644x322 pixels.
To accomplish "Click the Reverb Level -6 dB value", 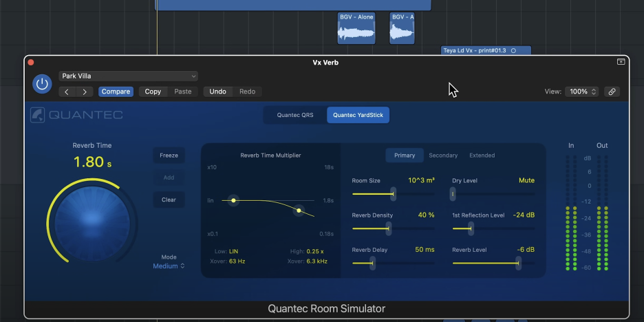I will (526, 249).
